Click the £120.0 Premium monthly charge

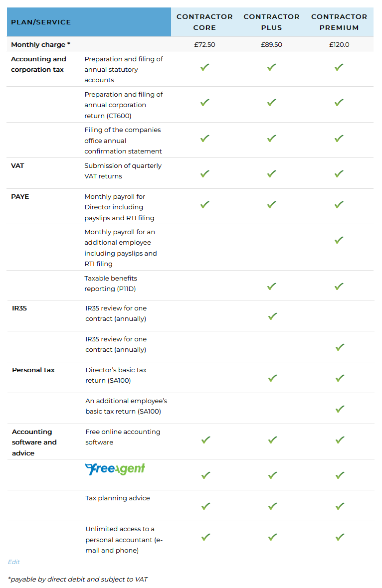pyautogui.click(x=339, y=44)
